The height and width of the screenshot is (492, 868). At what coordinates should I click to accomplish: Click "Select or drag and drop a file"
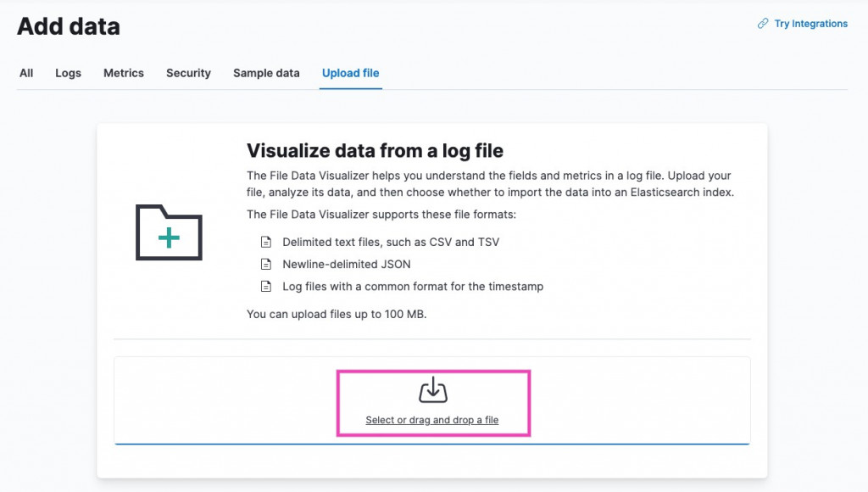(x=432, y=420)
